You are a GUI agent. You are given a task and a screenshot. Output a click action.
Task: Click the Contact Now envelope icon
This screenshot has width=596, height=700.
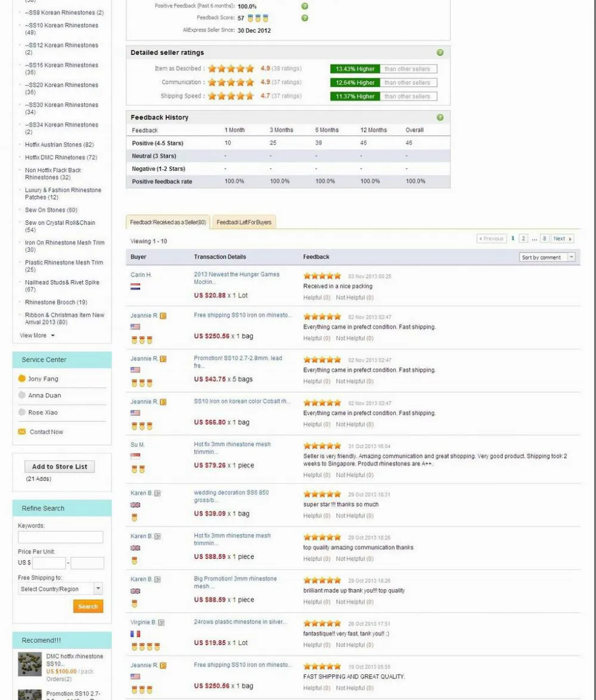pyautogui.click(x=22, y=432)
